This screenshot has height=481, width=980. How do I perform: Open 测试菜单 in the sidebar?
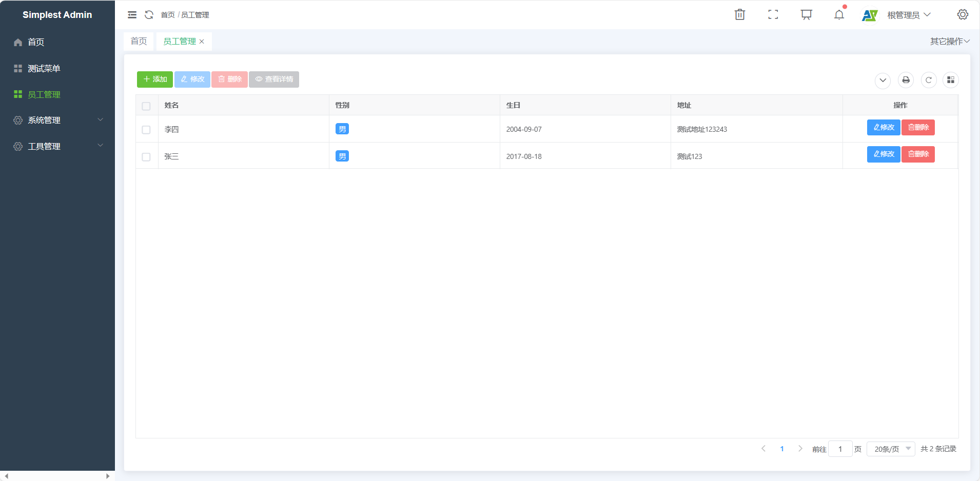click(x=44, y=68)
